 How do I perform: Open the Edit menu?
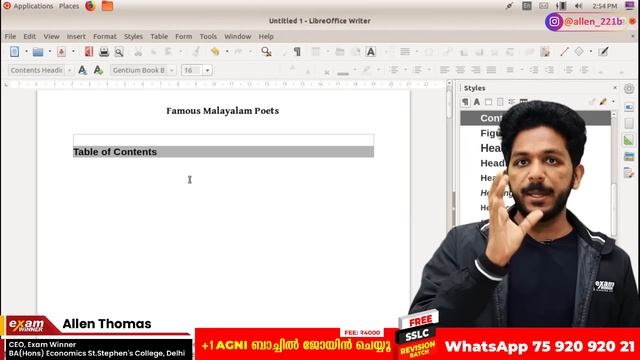coord(29,36)
